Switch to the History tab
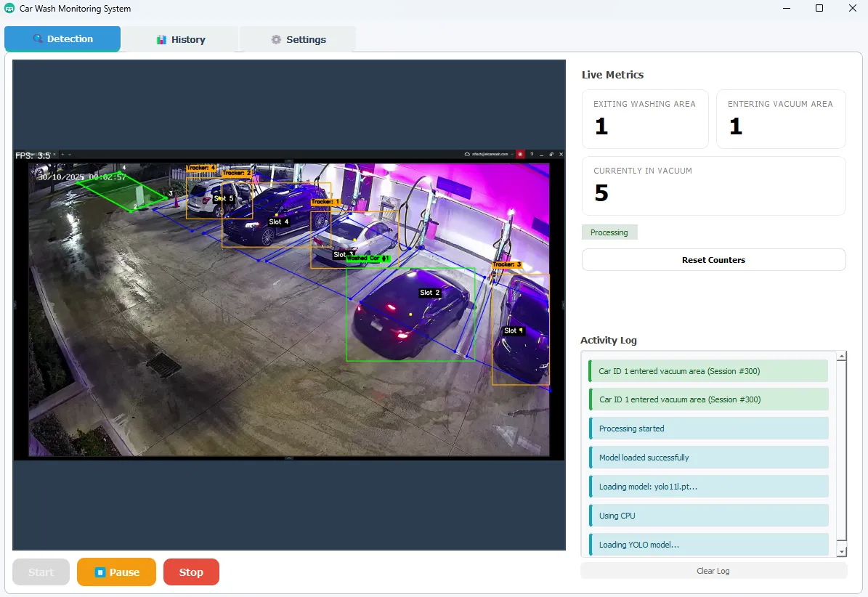 180,39
